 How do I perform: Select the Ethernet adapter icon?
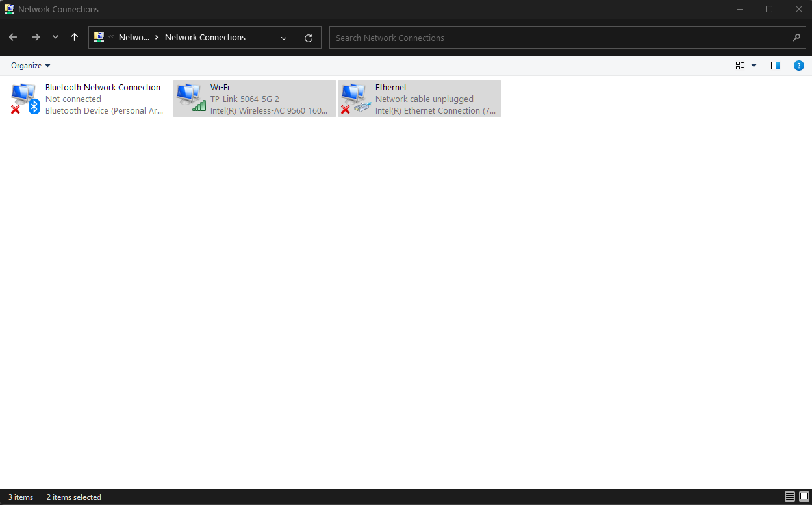[x=356, y=99]
